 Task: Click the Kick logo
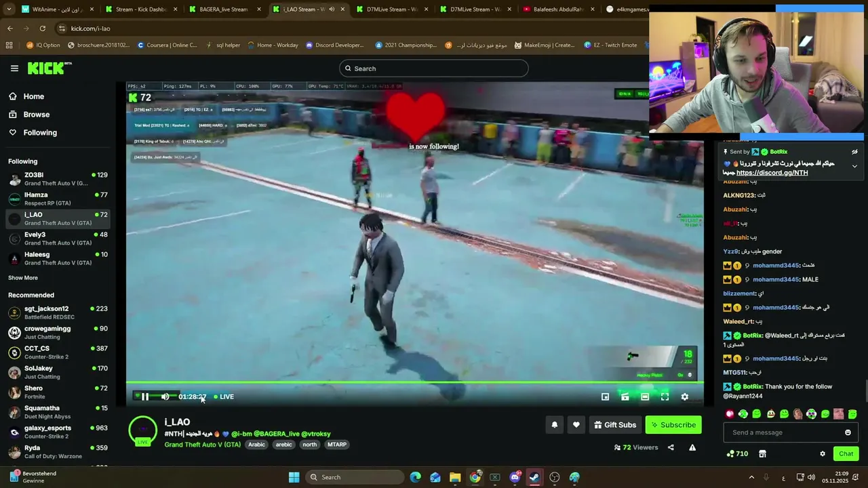point(49,68)
